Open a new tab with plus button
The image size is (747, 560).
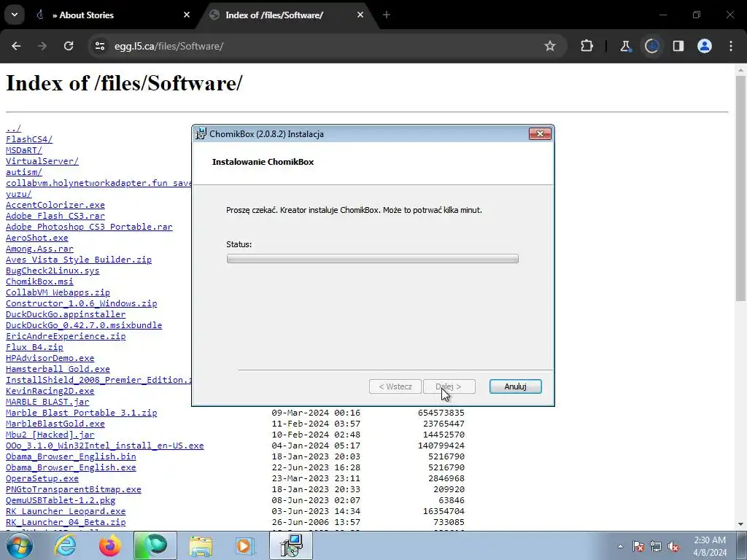tap(387, 15)
